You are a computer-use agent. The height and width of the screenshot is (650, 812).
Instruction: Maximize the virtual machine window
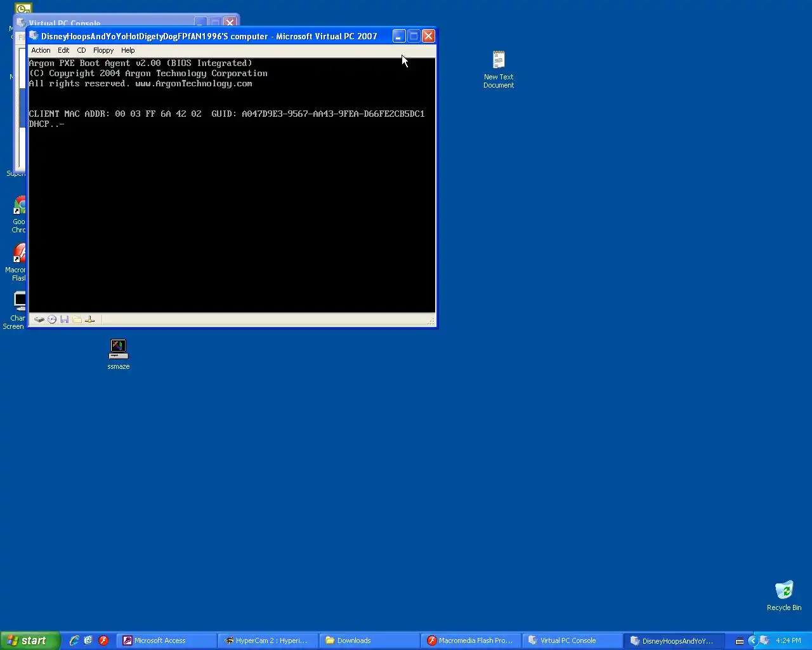click(x=414, y=36)
